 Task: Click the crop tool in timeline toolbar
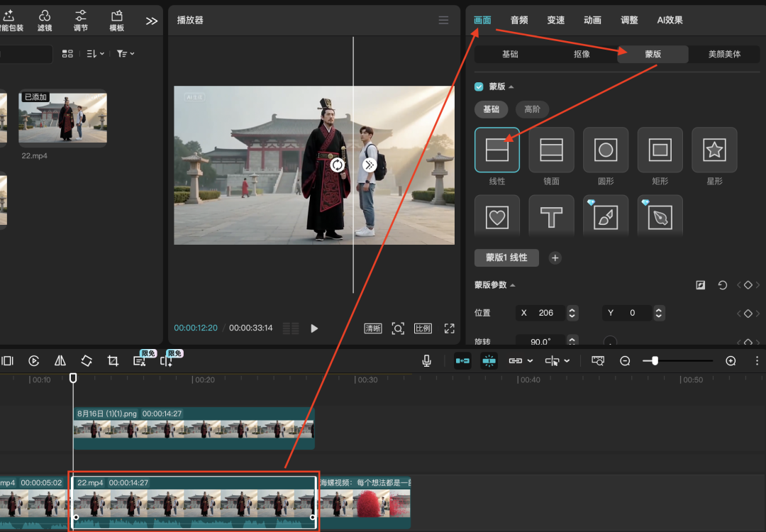click(x=113, y=360)
